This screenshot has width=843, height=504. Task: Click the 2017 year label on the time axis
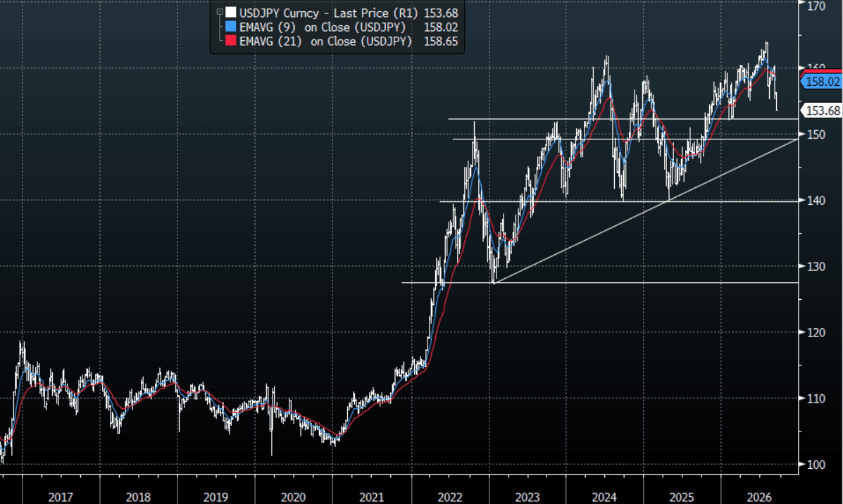pyautogui.click(x=61, y=497)
